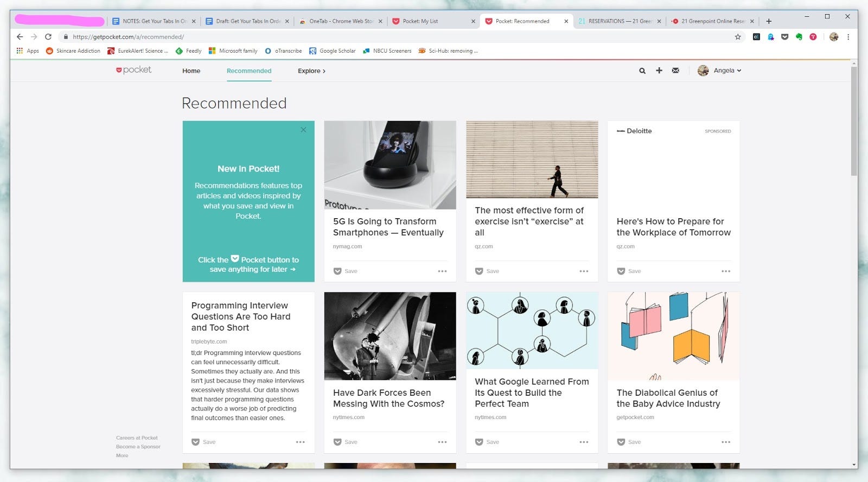Switch to the RESERVATIONS 21 Greenpoint tab
The width and height of the screenshot is (868, 482).
pos(620,21)
